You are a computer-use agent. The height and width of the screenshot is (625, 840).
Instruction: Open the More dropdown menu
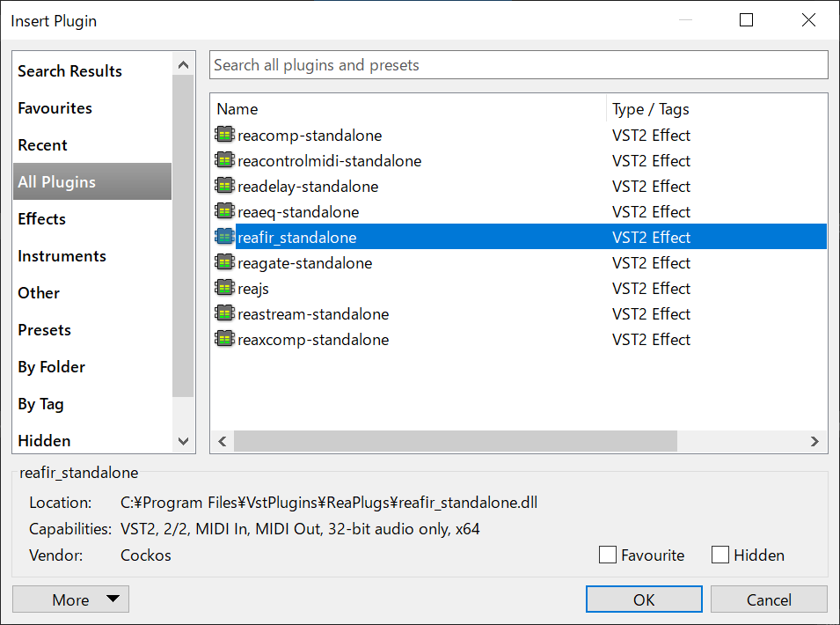click(x=70, y=599)
